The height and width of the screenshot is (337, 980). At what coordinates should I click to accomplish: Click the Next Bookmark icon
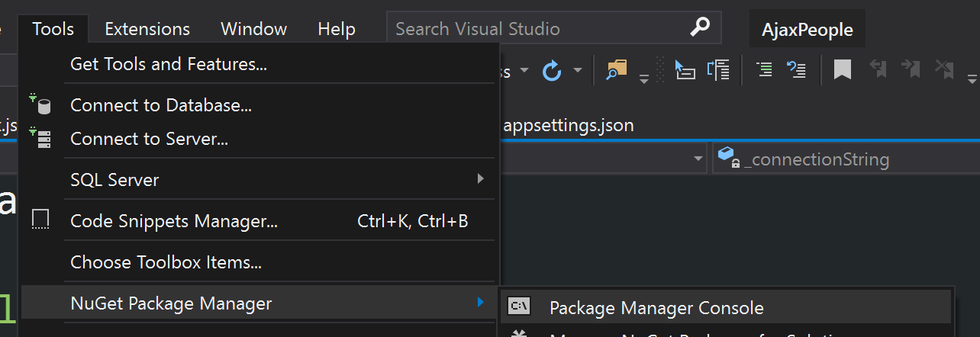911,69
